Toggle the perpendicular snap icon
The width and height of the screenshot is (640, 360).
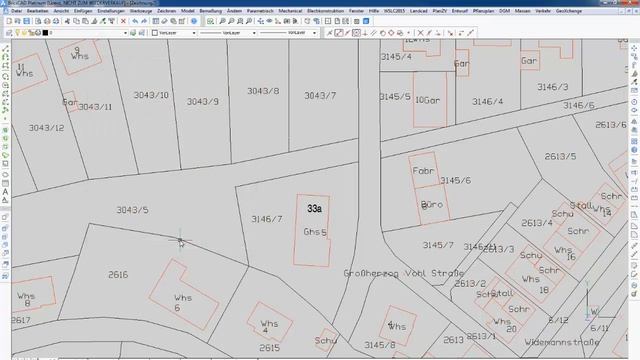click(365, 33)
